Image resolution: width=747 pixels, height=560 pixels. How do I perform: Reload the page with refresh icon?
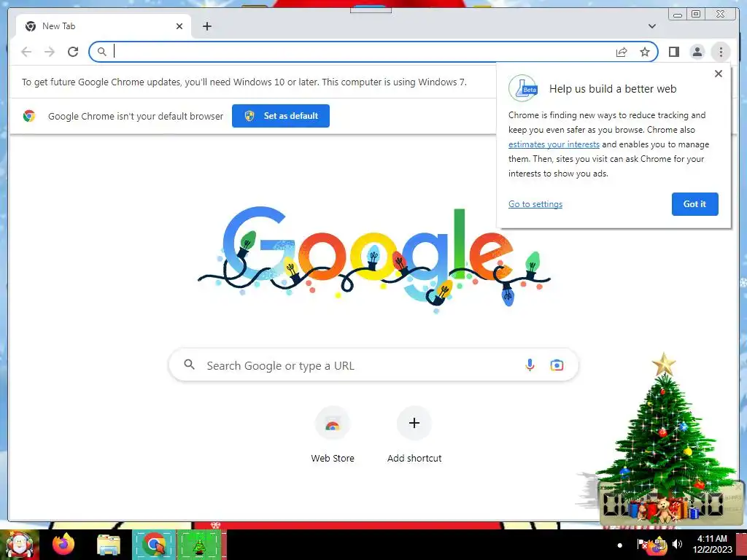tap(73, 52)
